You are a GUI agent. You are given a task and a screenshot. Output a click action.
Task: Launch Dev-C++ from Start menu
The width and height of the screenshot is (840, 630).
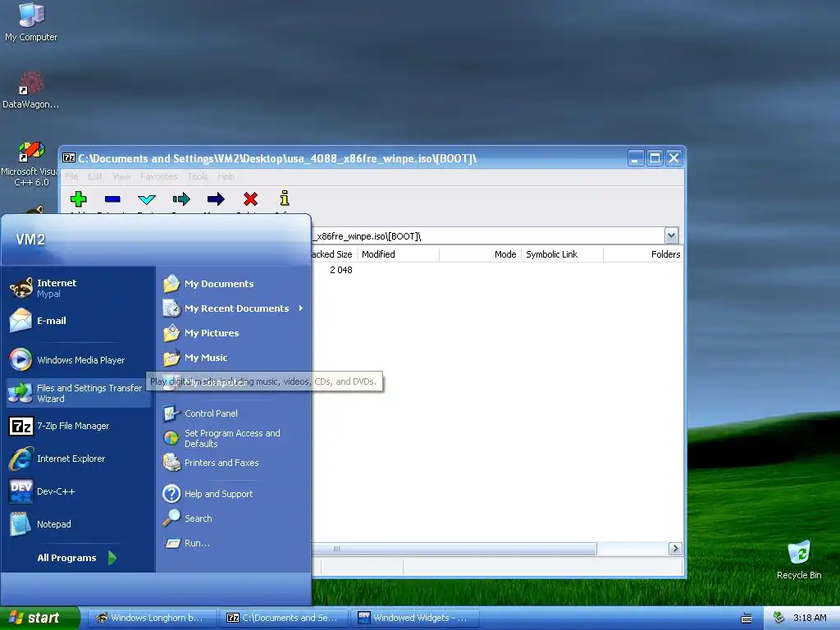coord(79,491)
